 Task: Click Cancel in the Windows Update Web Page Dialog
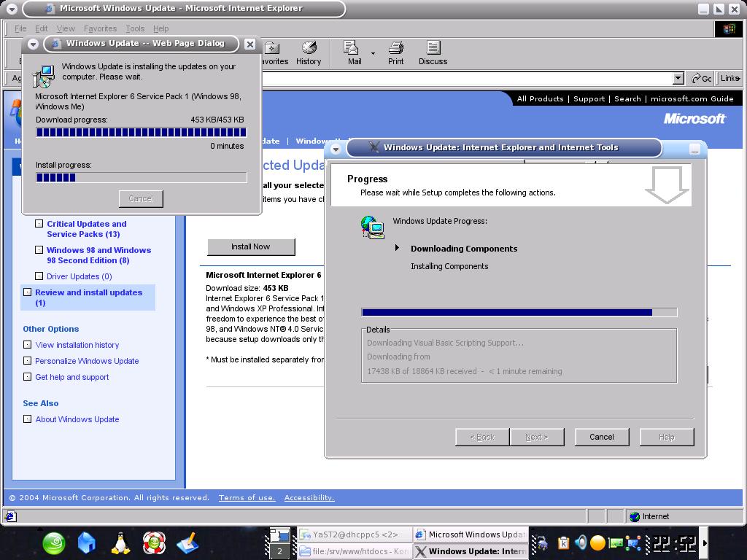click(141, 198)
